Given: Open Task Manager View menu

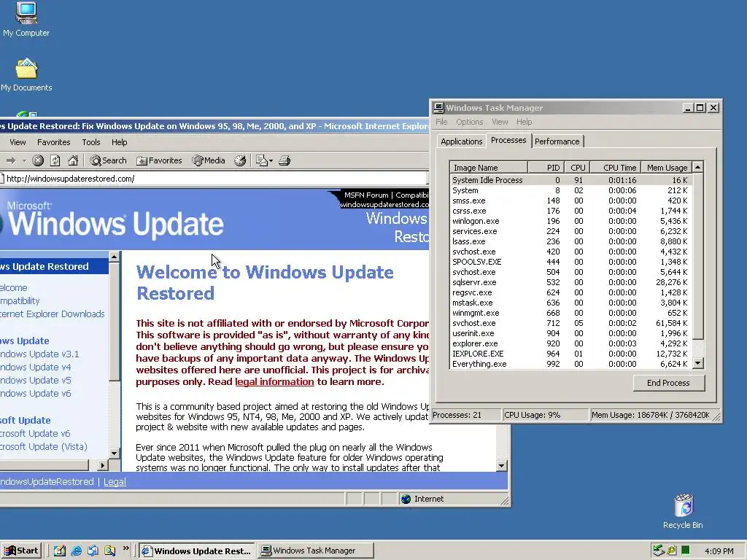Looking at the screenshot, I should pos(500,122).
